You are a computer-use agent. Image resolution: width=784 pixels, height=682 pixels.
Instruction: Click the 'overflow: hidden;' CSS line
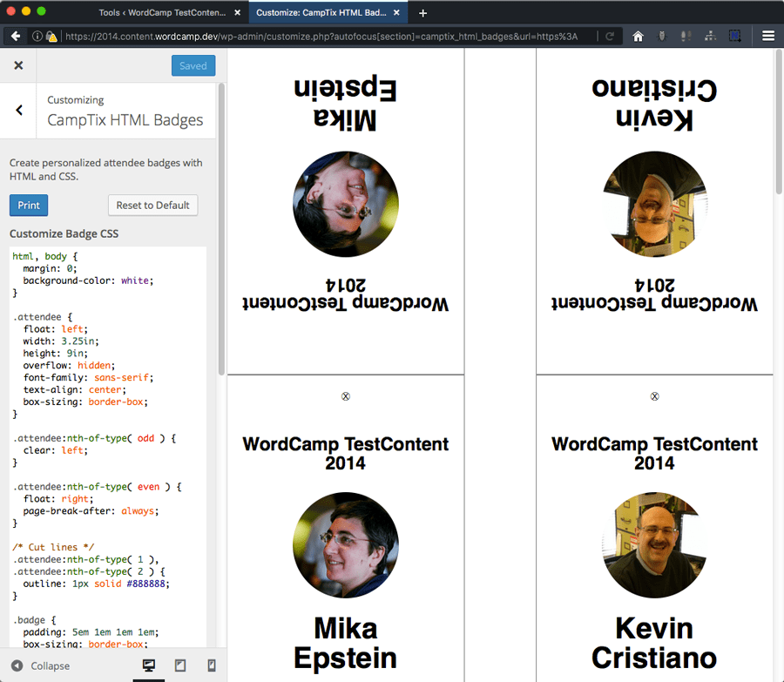69,366
